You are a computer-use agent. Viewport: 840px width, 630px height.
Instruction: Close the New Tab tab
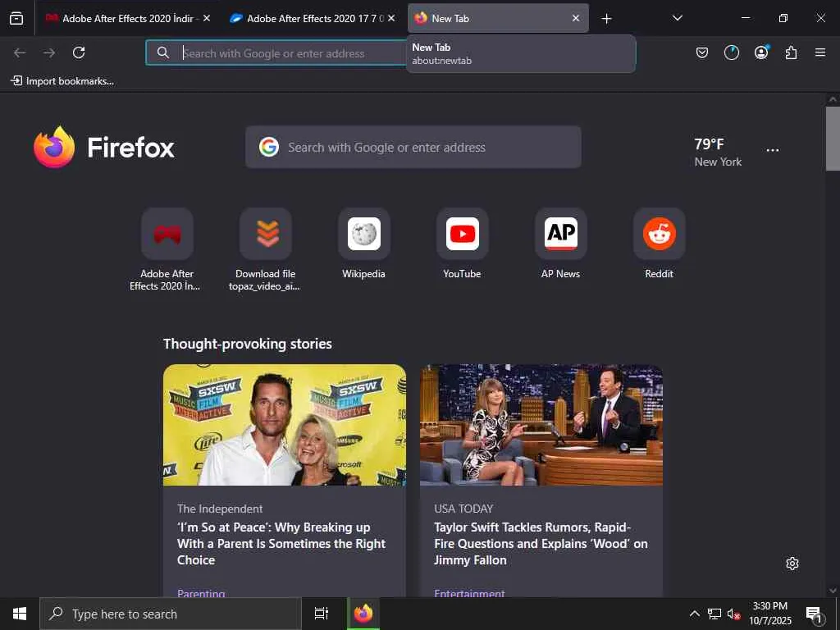[x=576, y=18]
